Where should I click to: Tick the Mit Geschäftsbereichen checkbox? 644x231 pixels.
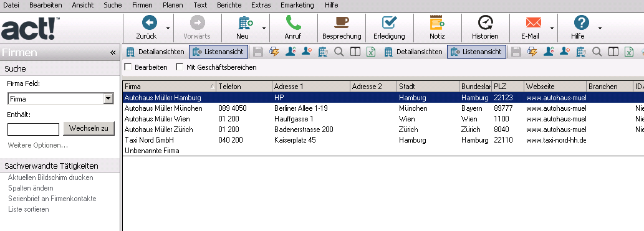coord(180,67)
